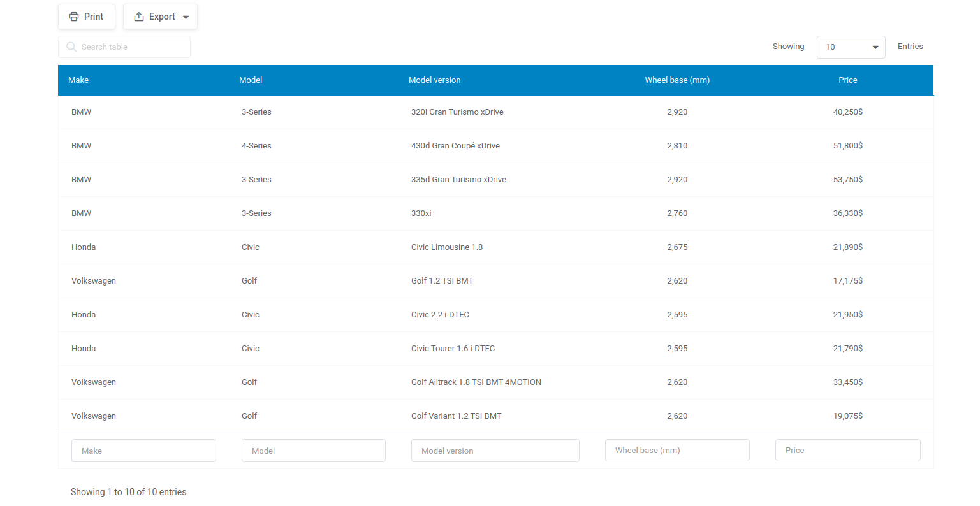The width and height of the screenshot is (980, 506).
Task: Click the magnifier search icon
Action: point(71,47)
